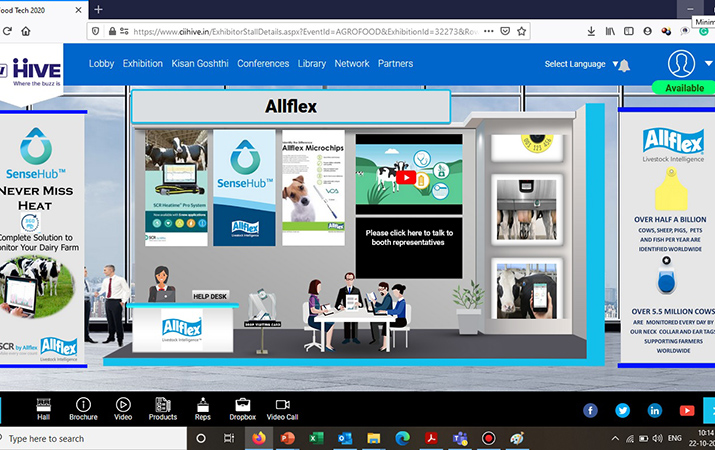Open the Network menu
The height and width of the screenshot is (450, 715).
pos(352,63)
